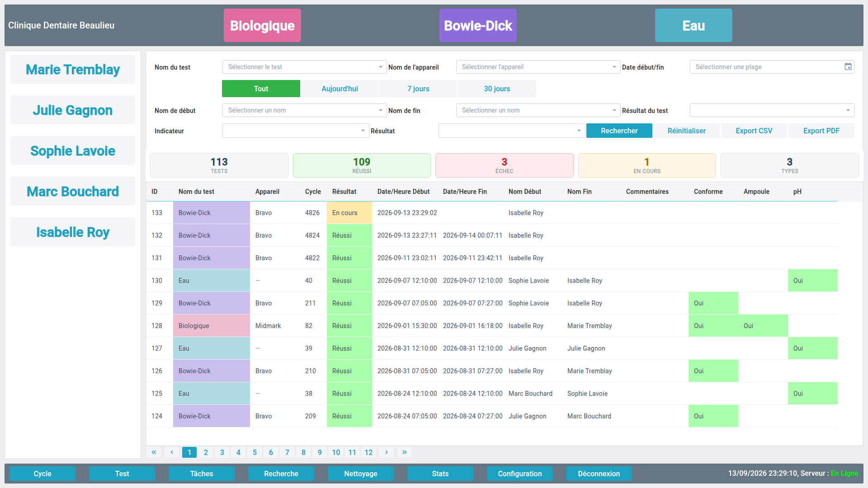This screenshot has width=868, height=488.
Task: Export results with Export CSV
Action: [754, 131]
